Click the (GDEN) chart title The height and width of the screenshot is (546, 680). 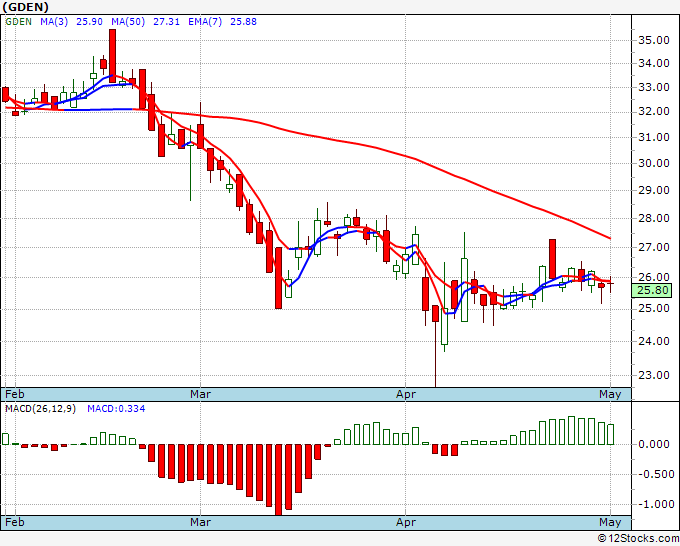(x=26, y=7)
